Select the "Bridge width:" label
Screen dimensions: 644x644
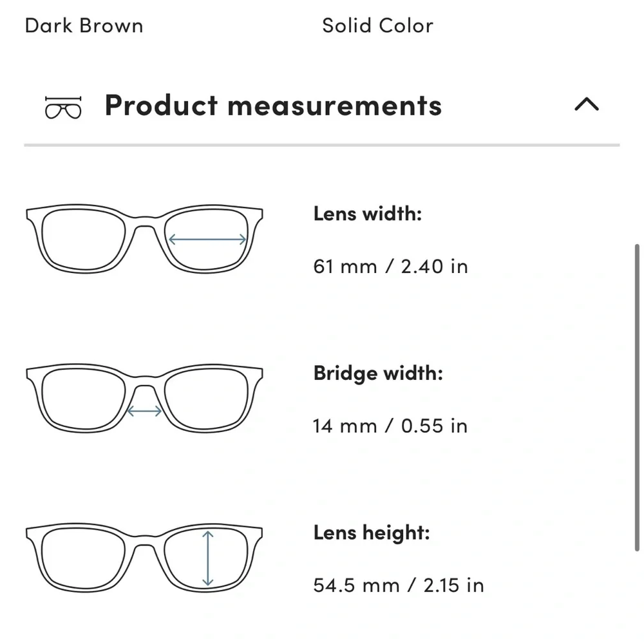click(378, 374)
